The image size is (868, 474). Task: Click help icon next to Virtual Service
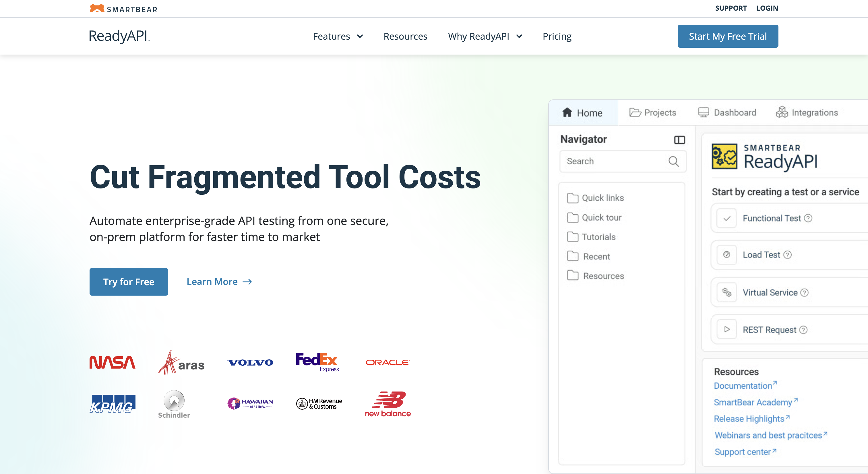click(804, 293)
